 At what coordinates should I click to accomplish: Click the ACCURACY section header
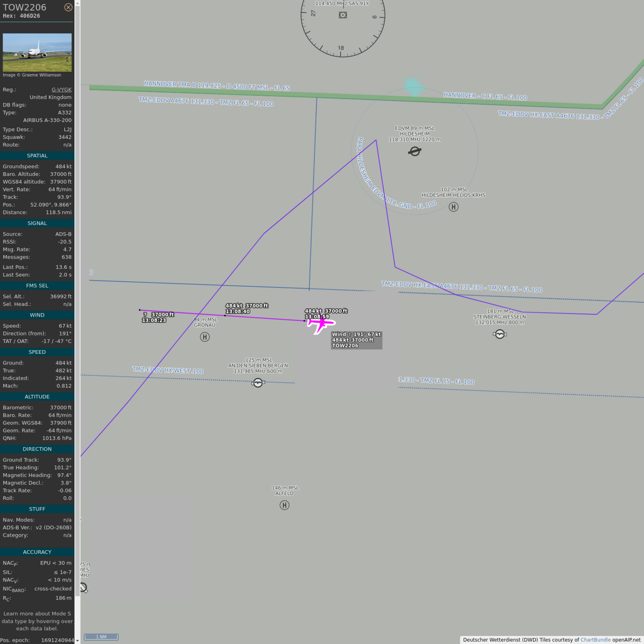[37, 552]
